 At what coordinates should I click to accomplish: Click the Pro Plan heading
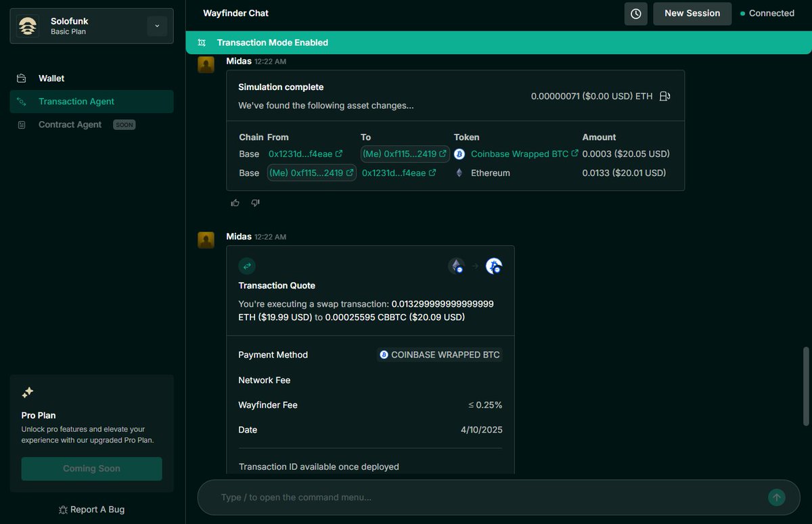pyautogui.click(x=39, y=415)
